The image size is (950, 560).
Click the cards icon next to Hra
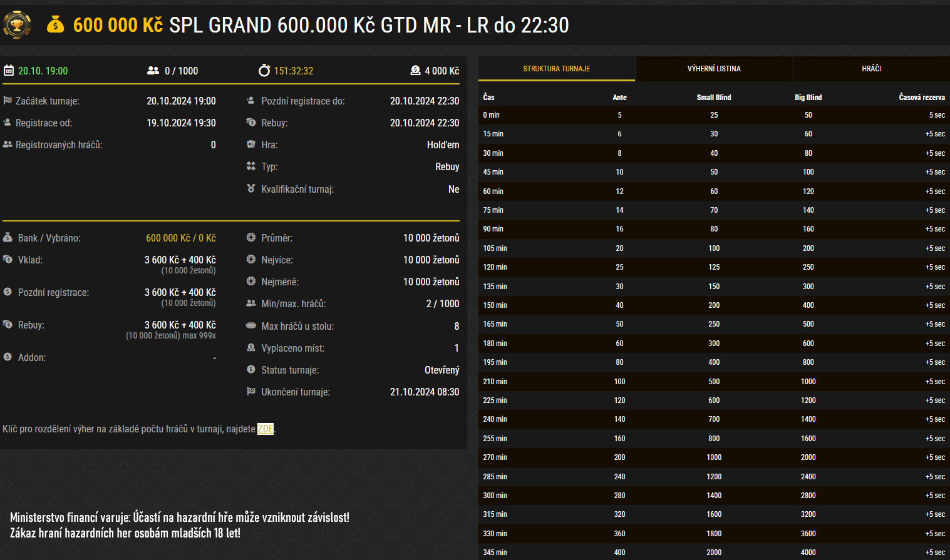[250, 145]
